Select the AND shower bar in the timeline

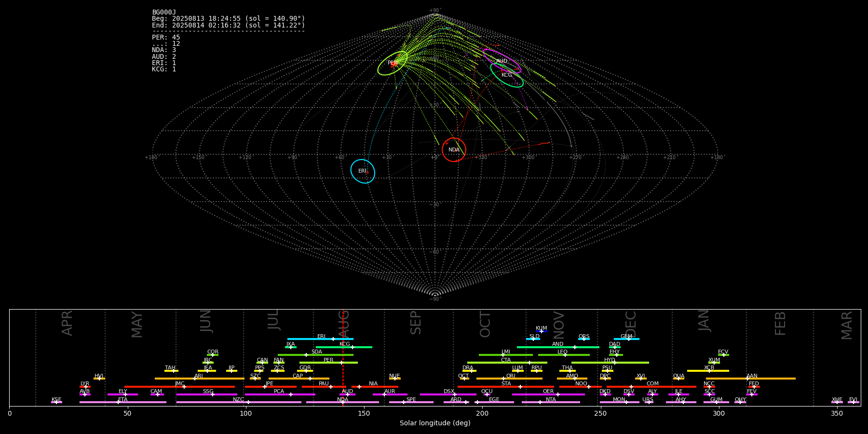(558, 347)
